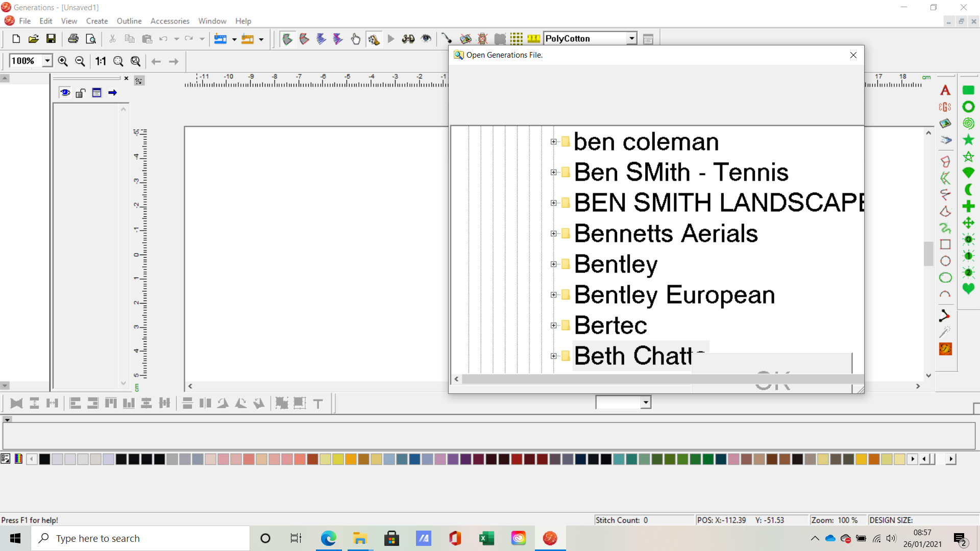This screenshot has height=551, width=980.
Task: Click the next view right arrow
Action: (x=174, y=62)
